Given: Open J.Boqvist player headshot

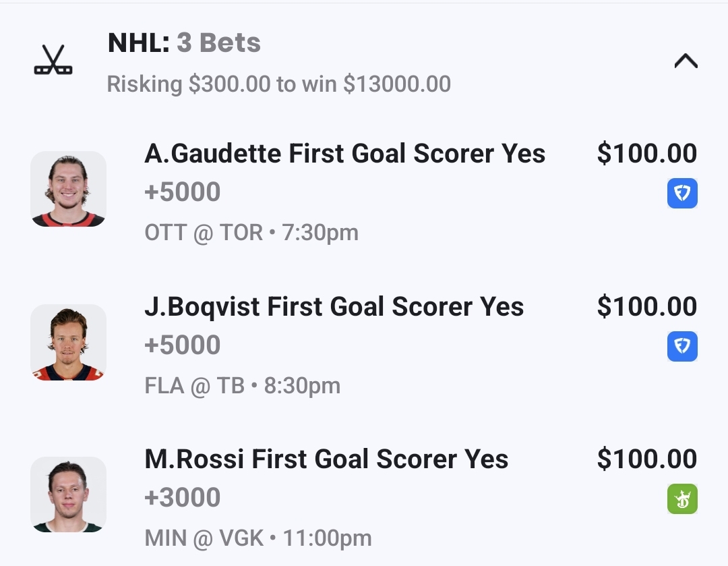Looking at the screenshot, I should [x=68, y=342].
